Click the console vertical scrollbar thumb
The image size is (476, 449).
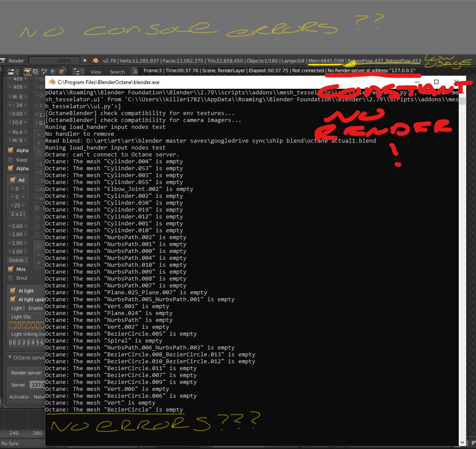[462, 101]
